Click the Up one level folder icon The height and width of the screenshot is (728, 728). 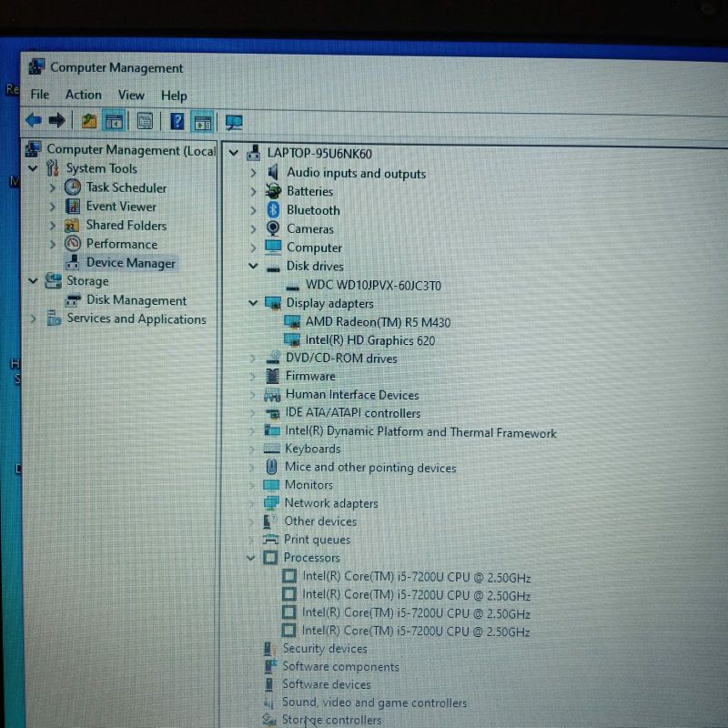(x=88, y=121)
